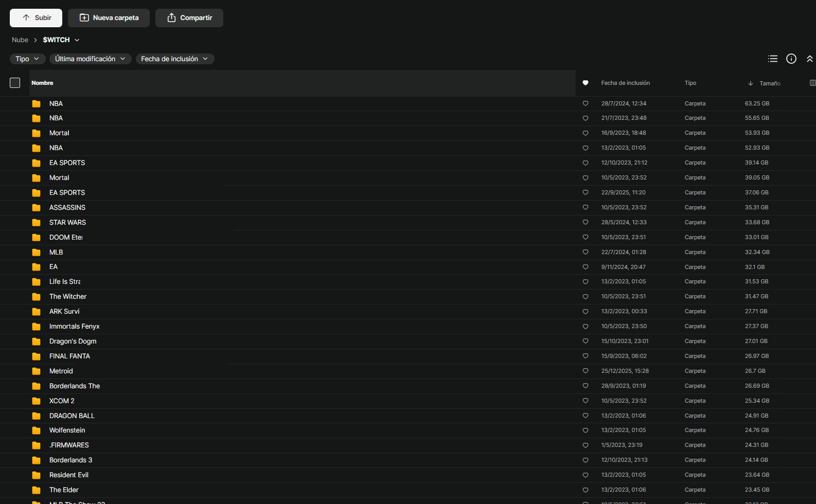Open the info panel icon
Viewport: 816px width, 504px height.
[x=791, y=59]
